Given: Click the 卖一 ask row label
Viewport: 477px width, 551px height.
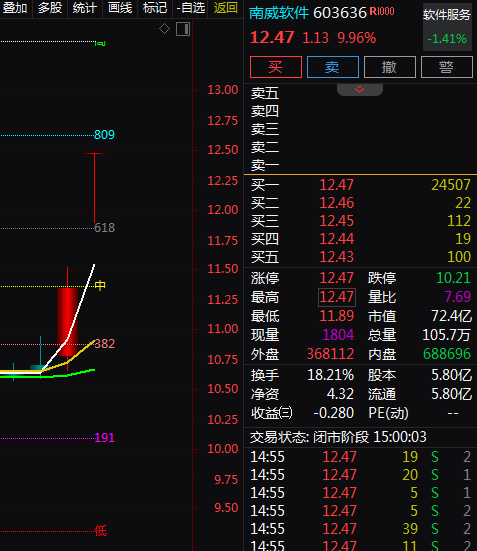Looking at the screenshot, I should point(265,165).
